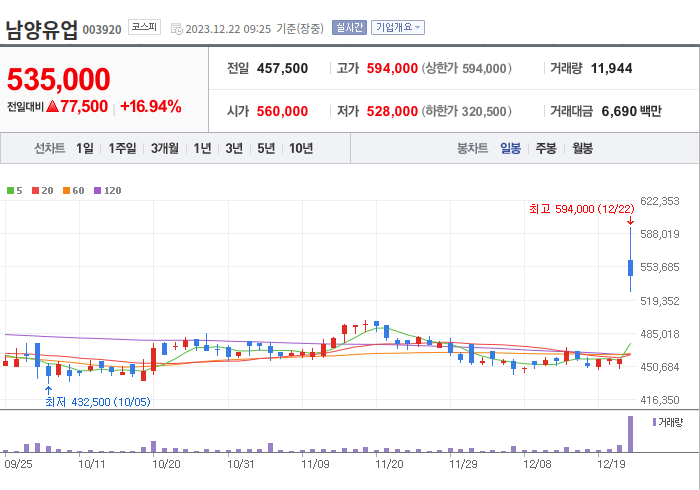Click the green 5-day moving average swatch
Image resolution: width=700 pixels, height=490 pixels.
[x=10, y=191]
